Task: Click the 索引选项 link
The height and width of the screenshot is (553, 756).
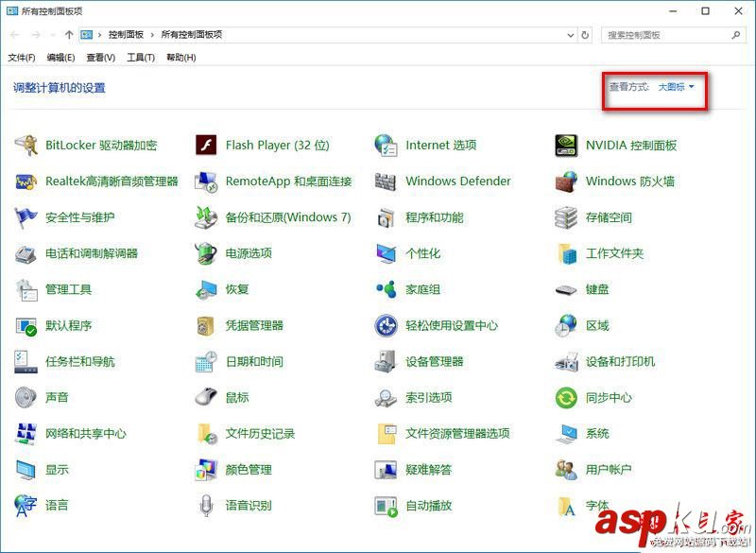Action: 429,398
